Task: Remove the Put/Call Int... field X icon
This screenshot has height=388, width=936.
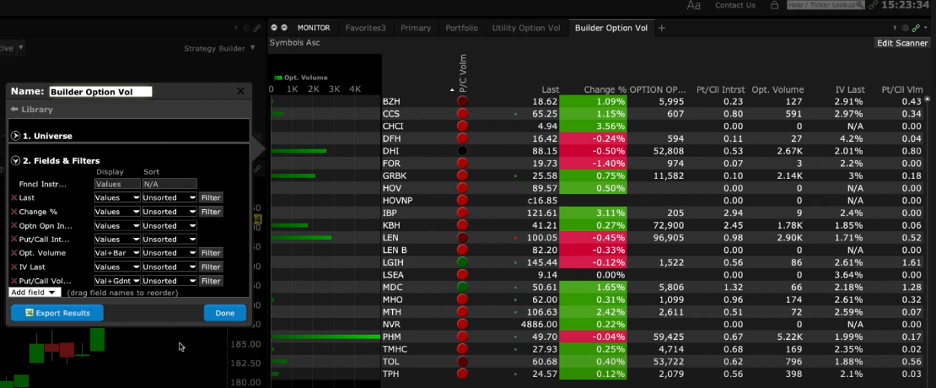Action: (14, 239)
